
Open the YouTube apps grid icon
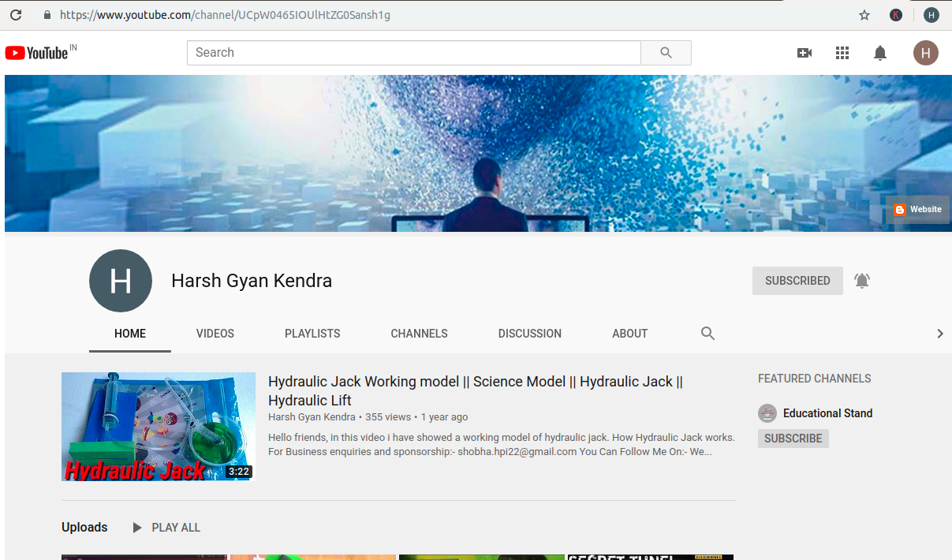842,53
